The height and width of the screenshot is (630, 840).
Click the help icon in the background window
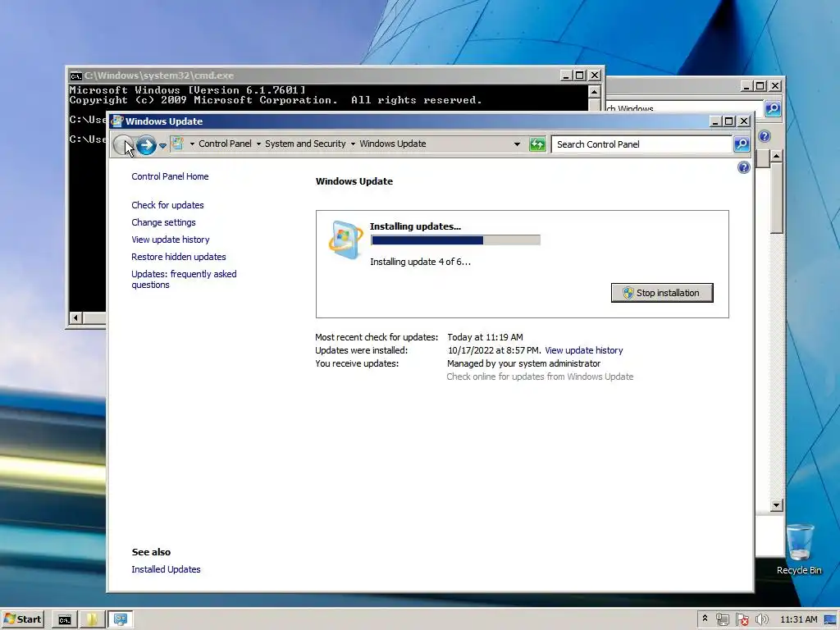[765, 136]
